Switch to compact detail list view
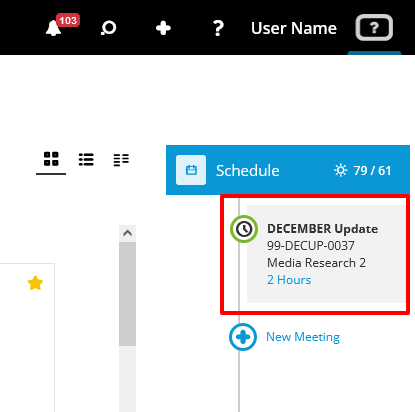415x412 pixels. coord(121,160)
